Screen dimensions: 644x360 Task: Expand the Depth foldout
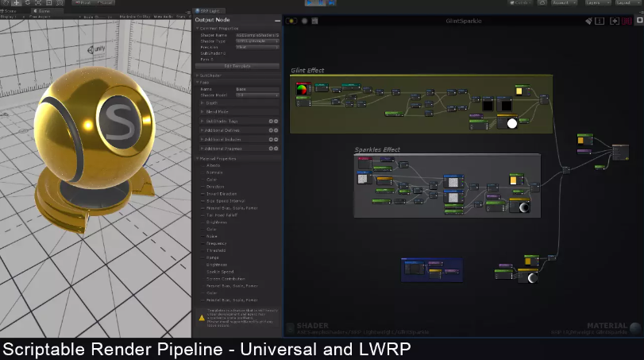pyautogui.click(x=202, y=103)
